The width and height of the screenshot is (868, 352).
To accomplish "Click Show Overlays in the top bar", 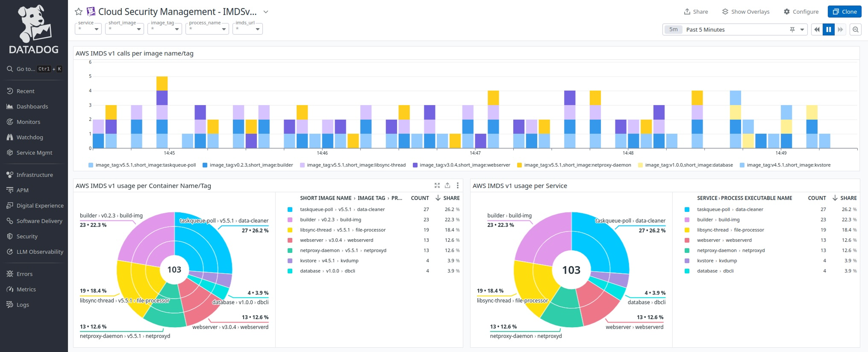I will click(x=746, y=11).
